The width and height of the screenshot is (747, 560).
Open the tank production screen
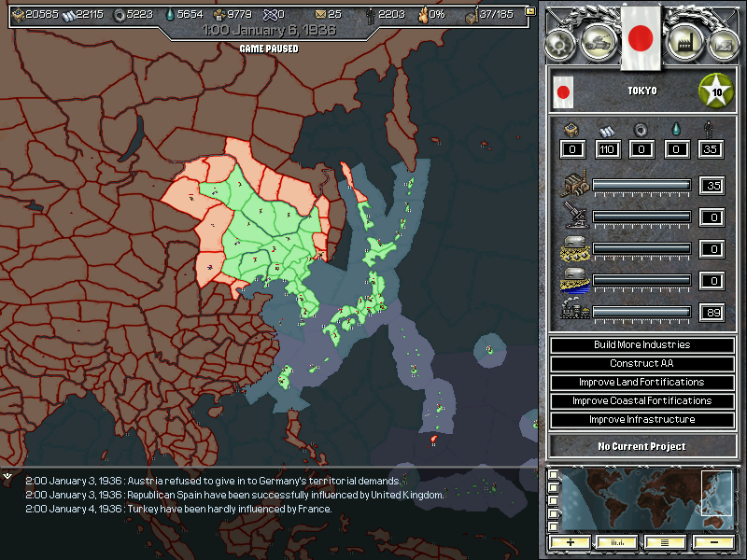tap(598, 40)
